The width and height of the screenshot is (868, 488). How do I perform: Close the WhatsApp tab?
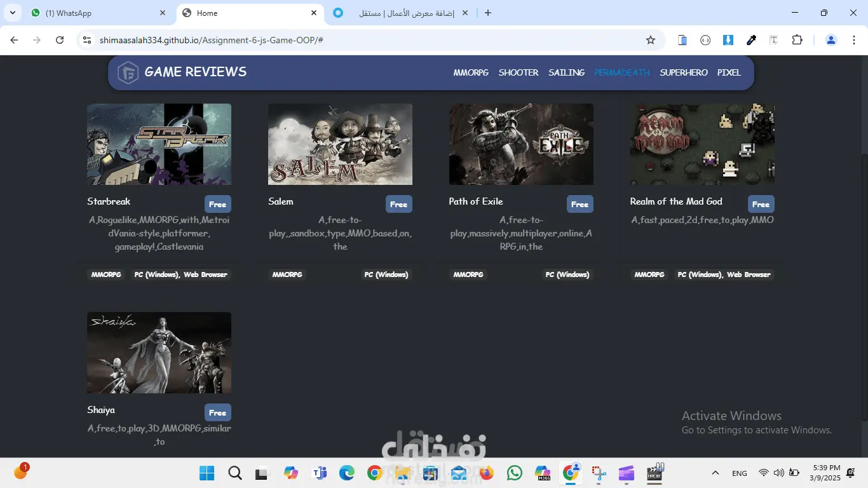click(163, 13)
